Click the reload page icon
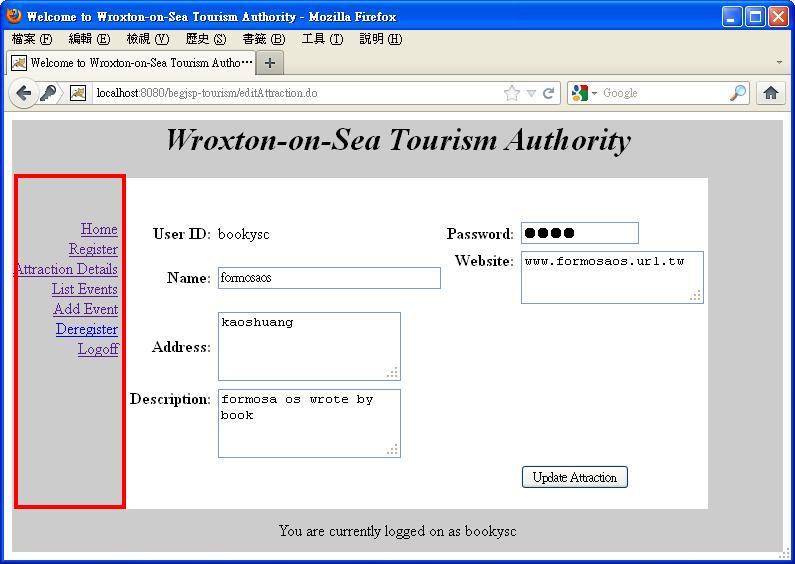 coord(549,93)
